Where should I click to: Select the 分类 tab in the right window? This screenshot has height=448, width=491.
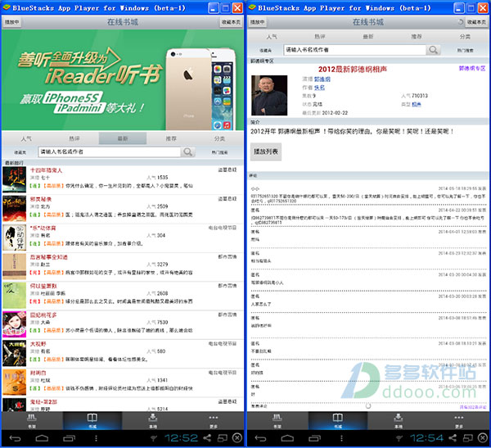coord(465,37)
